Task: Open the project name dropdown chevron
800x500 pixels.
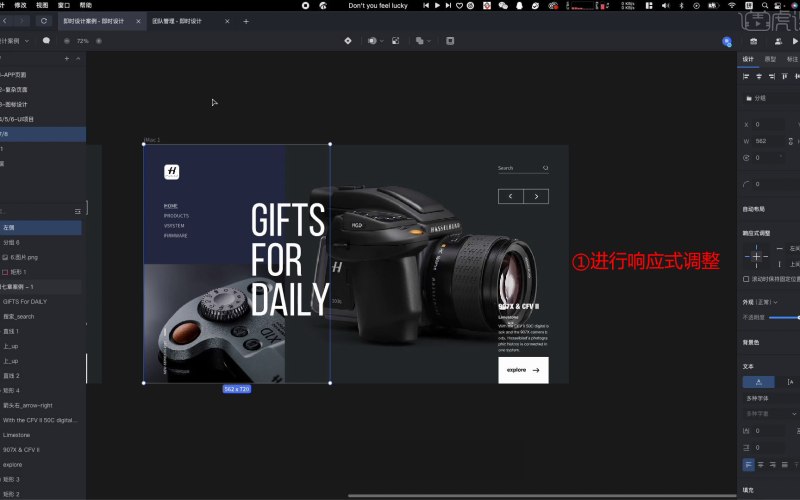Action: tap(27, 41)
